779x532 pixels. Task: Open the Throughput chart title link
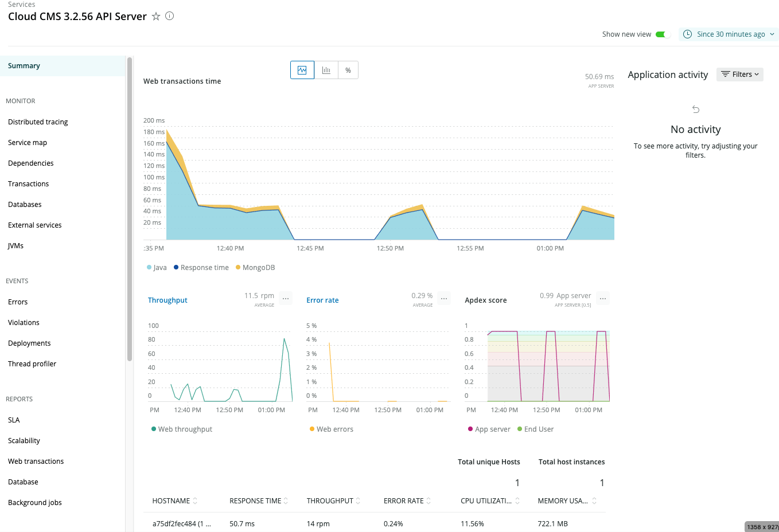coord(168,300)
